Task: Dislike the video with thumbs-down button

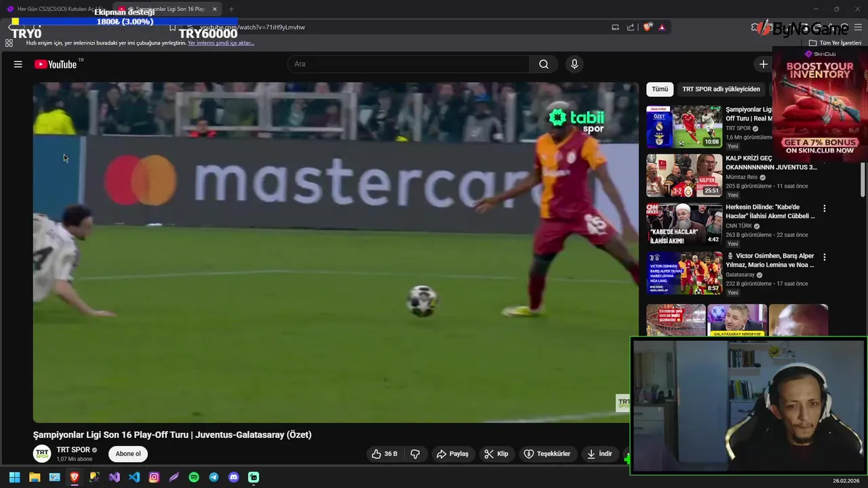Action: pyautogui.click(x=415, y=454)
